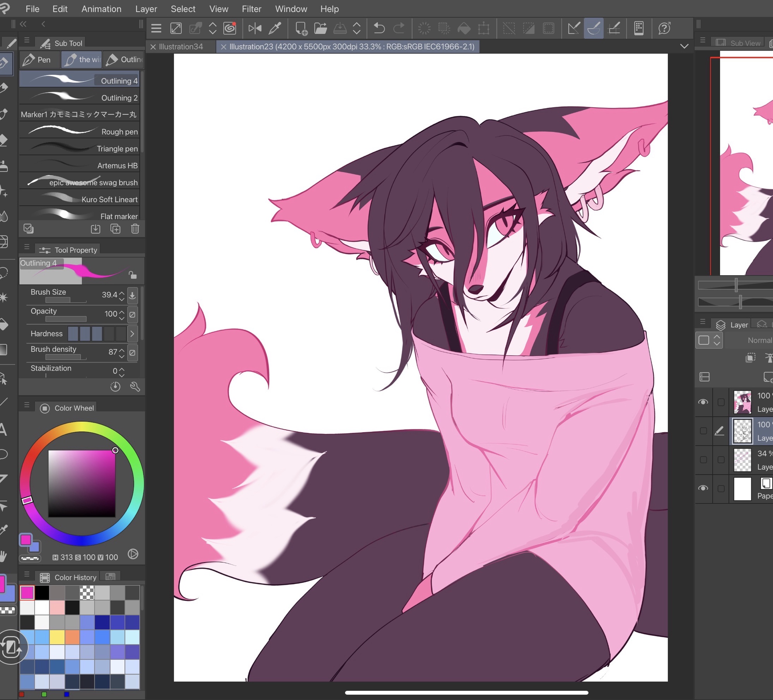Open the Normal blending mode dropdown

coord(759,340)
